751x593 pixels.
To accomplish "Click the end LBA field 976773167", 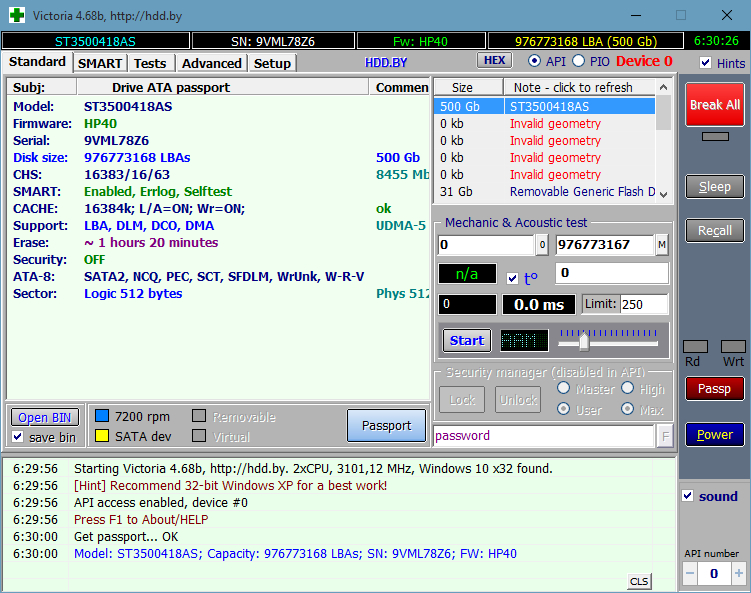I will tap(604, 245).
